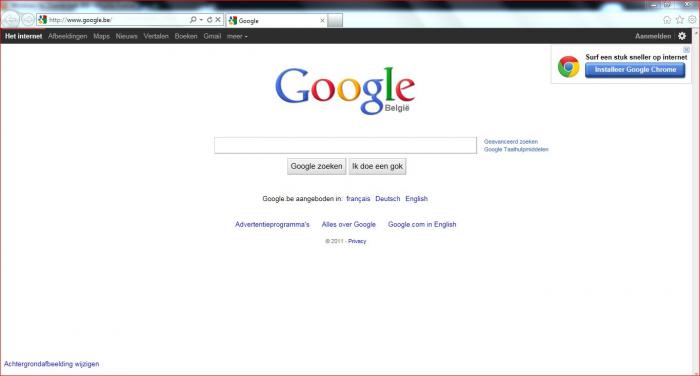Click the www.google.be address bar text
The height and width of the screenshot is (376, 700).
tap(80, 20)
